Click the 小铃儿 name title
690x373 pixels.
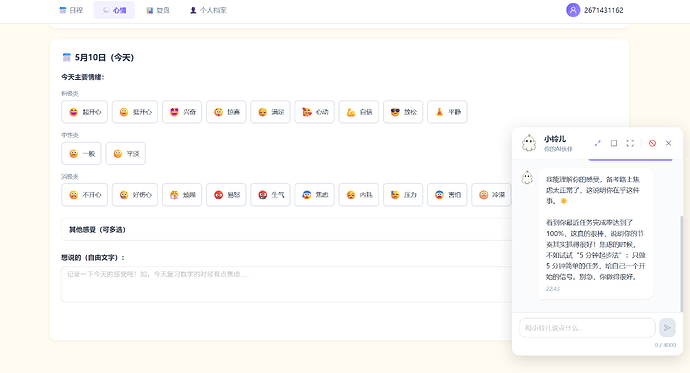(555, 139)
